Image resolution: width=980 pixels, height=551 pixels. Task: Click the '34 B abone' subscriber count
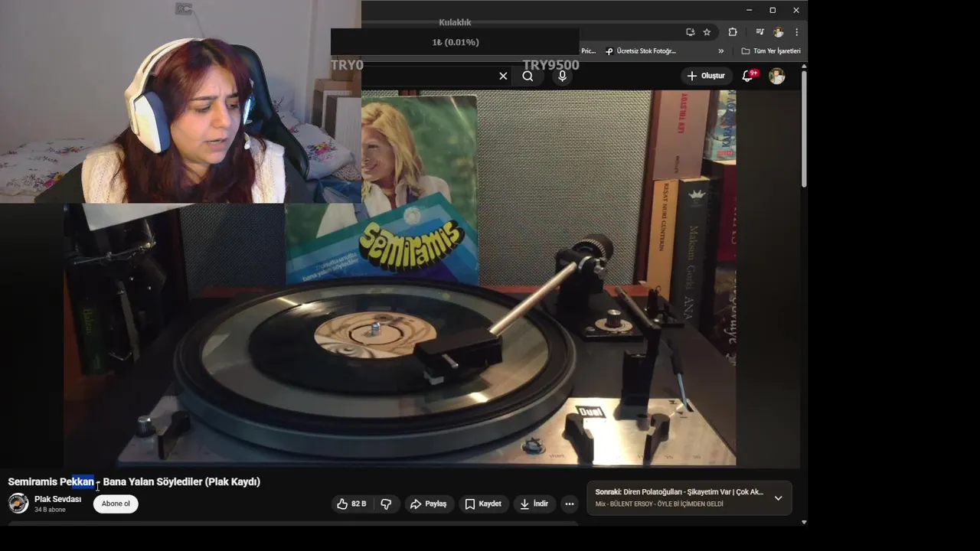pos(50,510)
